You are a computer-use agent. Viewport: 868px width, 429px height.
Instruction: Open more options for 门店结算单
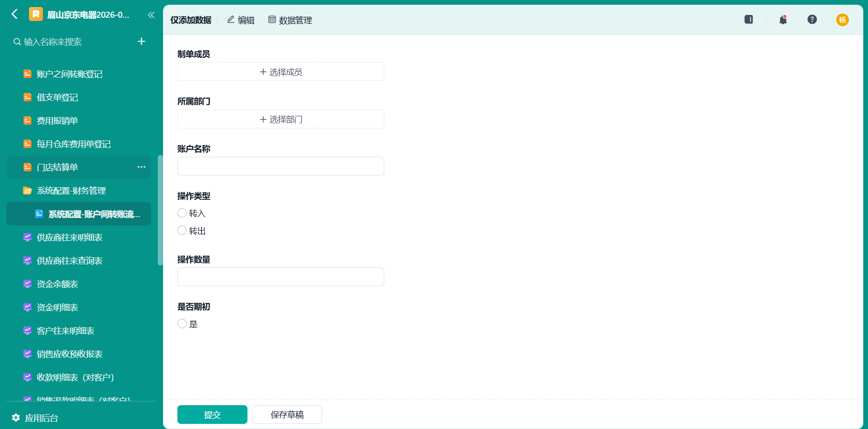[141, 167]
